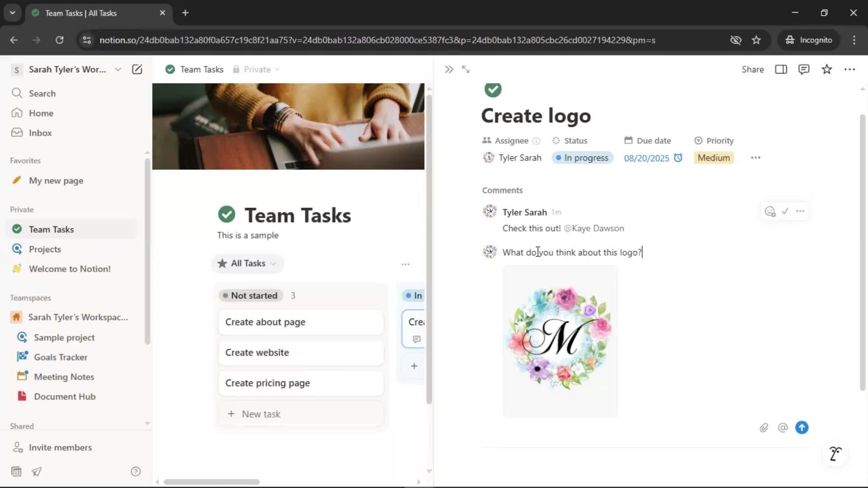
Task: Click the paper plane icon at sidebar bottom
Action: tap(37, 472)
